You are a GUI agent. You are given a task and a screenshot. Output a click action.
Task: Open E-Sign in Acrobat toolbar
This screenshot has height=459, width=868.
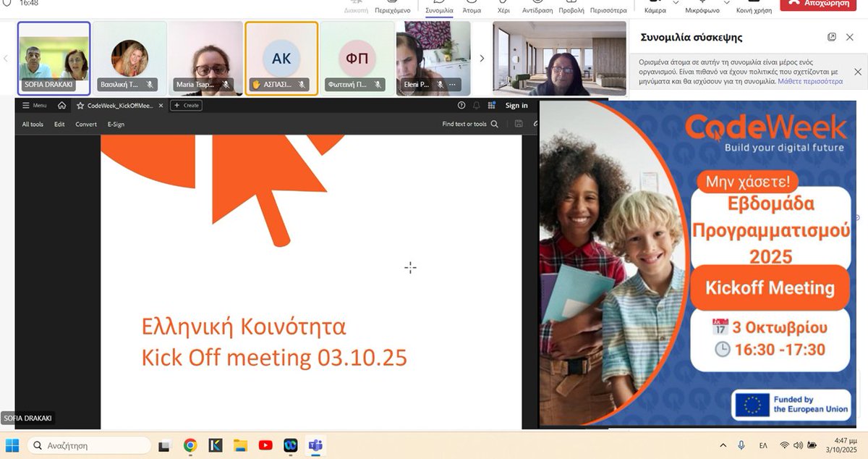tap(116, 124)
